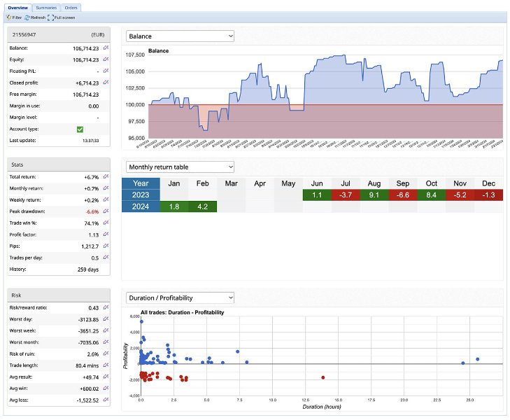The width and height of the screenshot is (510, 420).
Task: Open the Balance chart type dropdown
Action: pos(180,36)
